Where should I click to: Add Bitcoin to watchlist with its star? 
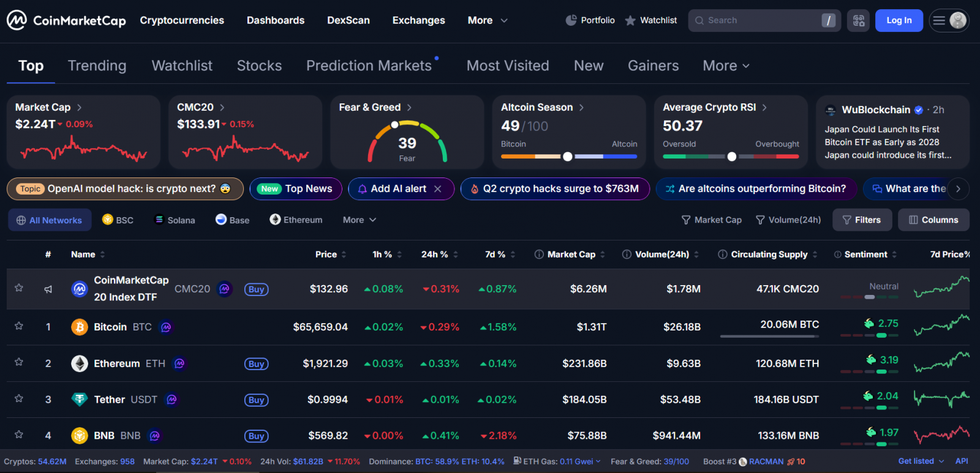(19, 326)
